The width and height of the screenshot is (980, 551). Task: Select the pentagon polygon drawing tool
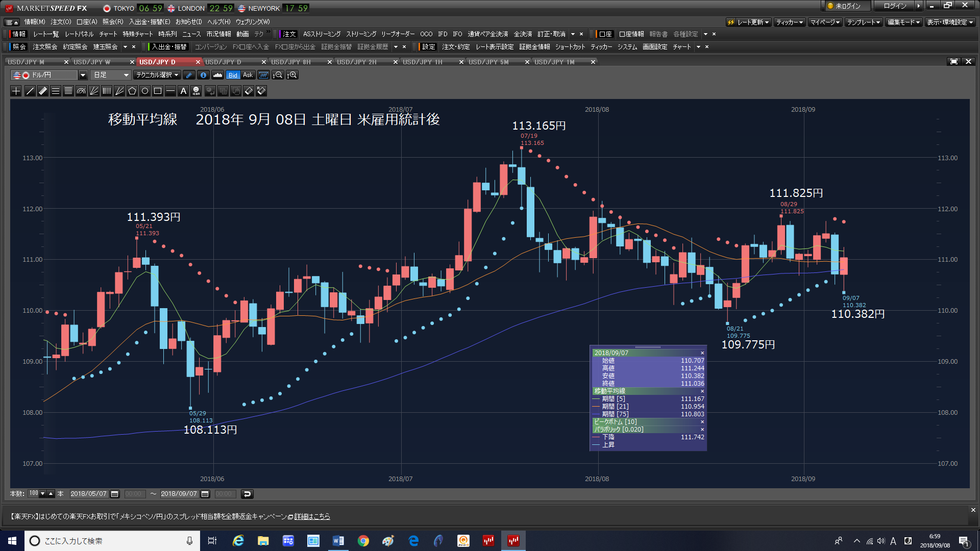pyautogui.click(x=132, y=91)
